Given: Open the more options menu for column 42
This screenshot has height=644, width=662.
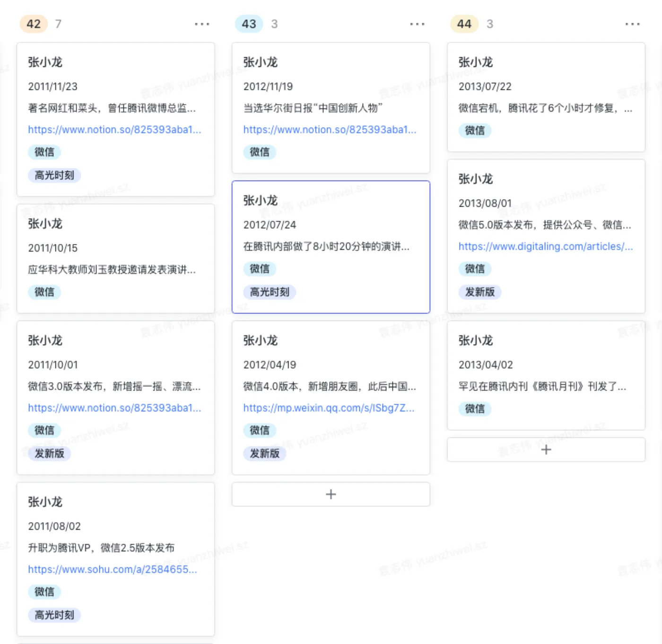Looking at the screenshot, I should (x=202, y=24).
